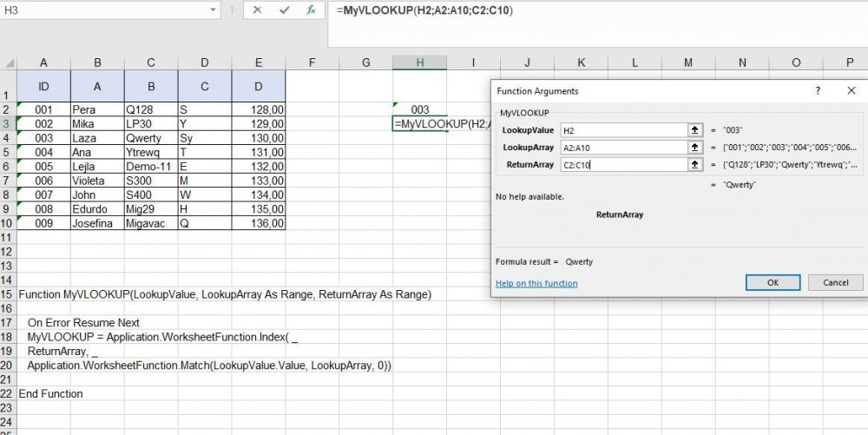Viewport: 868px width, 435px height.
Task: Select cell with value 128,00
Action: [x=259, y=109]
